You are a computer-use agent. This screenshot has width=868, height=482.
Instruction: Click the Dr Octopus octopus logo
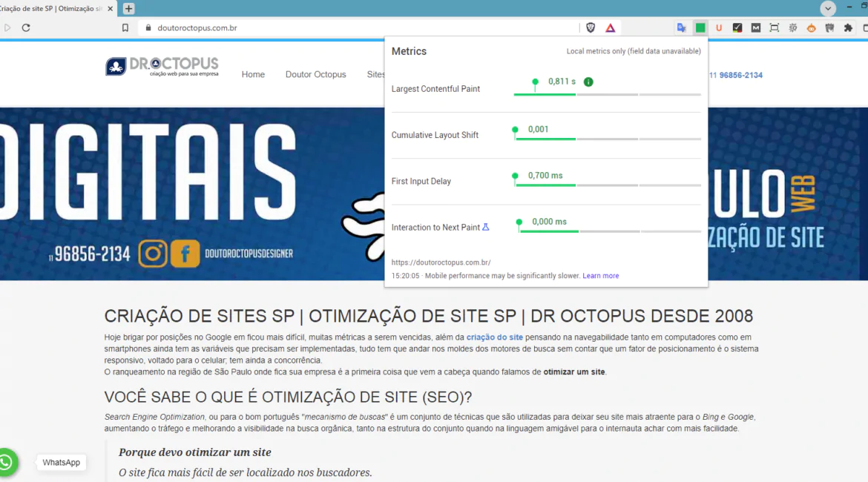point(115,65)
